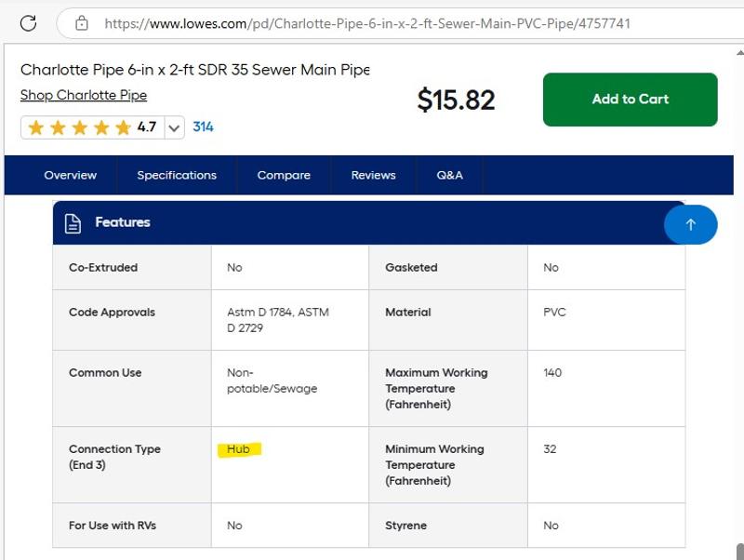Click the highlighted Hub value
744x560 pixels.
pyautogui.click(x=238, y=449)
